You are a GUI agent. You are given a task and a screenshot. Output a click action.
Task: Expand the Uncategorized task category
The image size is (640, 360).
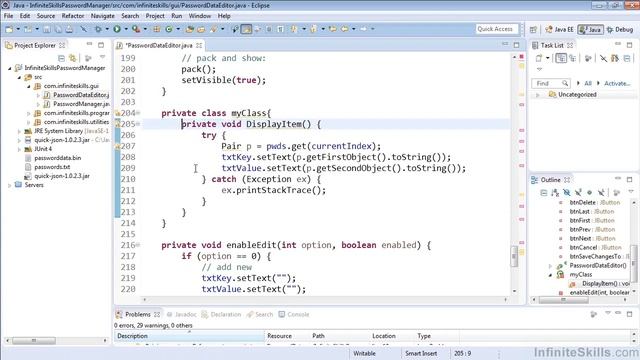(538, 95)
